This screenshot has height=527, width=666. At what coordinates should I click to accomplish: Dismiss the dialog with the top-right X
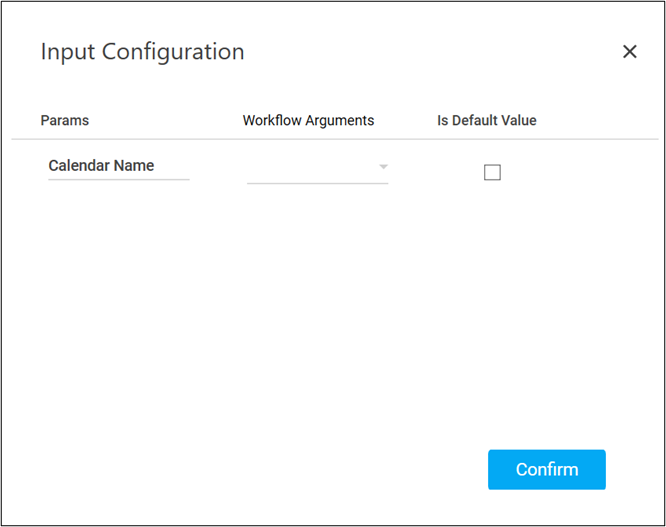(629, 52)
